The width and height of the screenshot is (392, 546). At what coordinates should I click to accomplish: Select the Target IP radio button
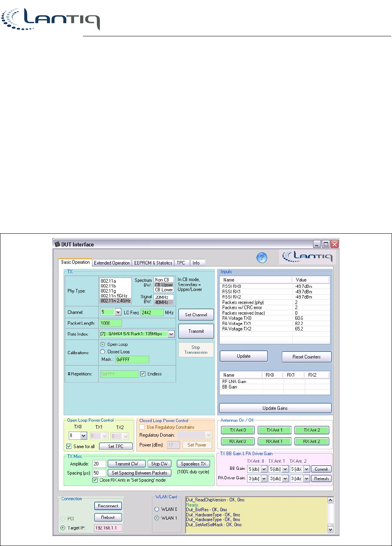[x=63, y=528]
